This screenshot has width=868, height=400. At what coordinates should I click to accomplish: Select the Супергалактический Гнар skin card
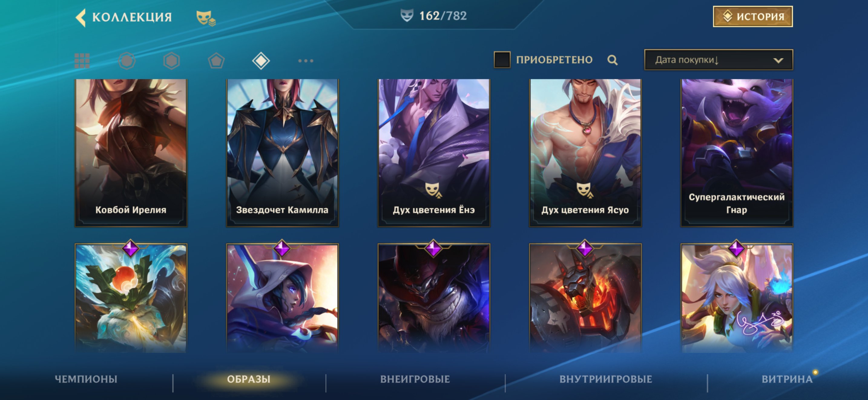[x=737, y=153]
